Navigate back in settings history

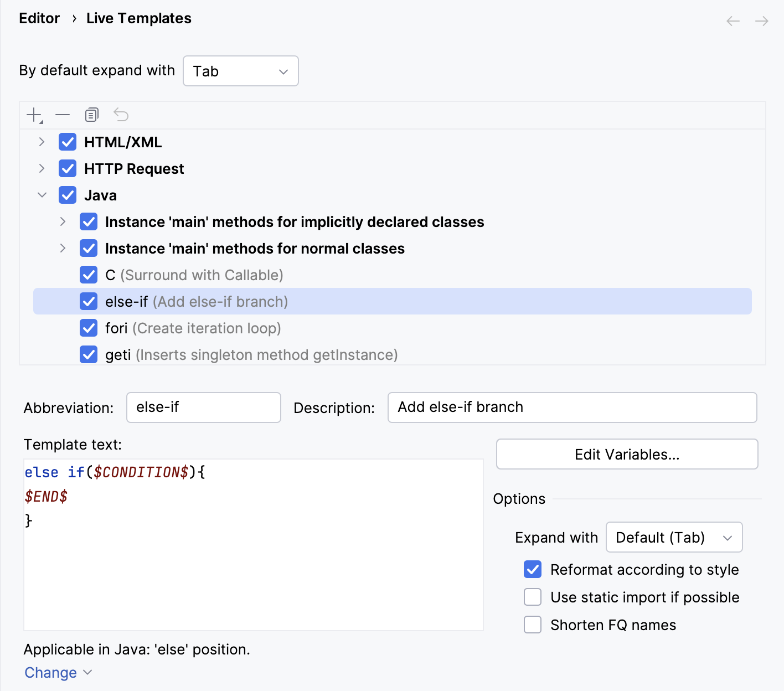tap(733, 20)
